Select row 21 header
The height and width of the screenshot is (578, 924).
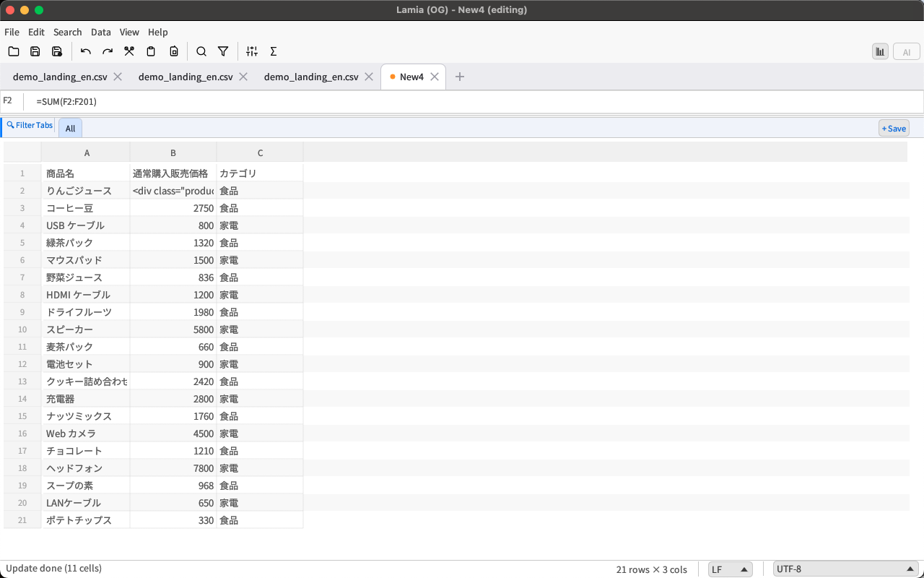tap(22, 520)
